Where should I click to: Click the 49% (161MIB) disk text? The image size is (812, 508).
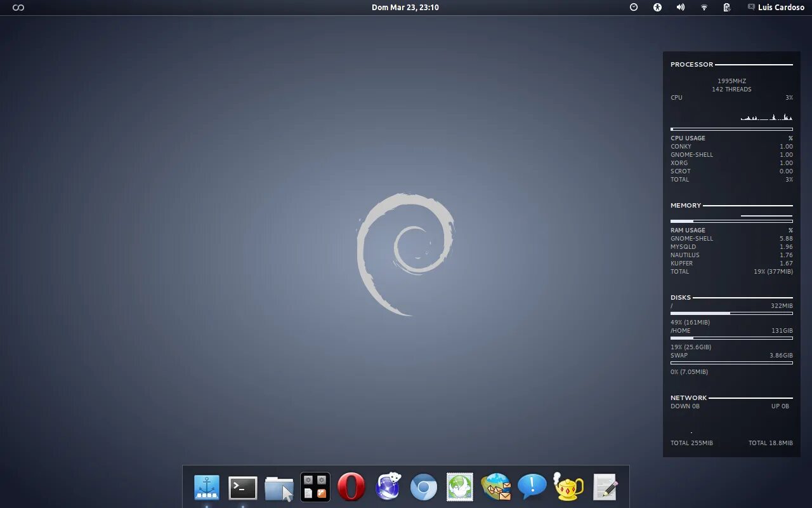[690, 323]
